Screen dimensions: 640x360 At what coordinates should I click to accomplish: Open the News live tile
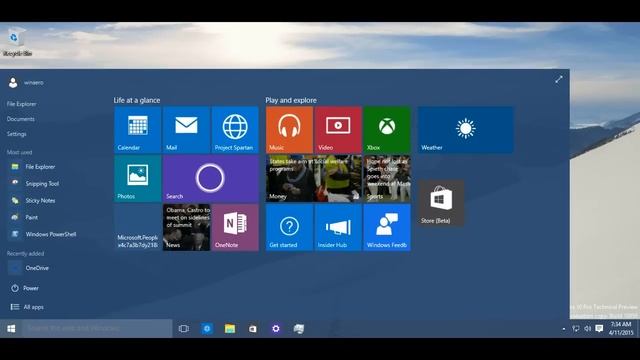pyautogui.click(x=187, y=227)
